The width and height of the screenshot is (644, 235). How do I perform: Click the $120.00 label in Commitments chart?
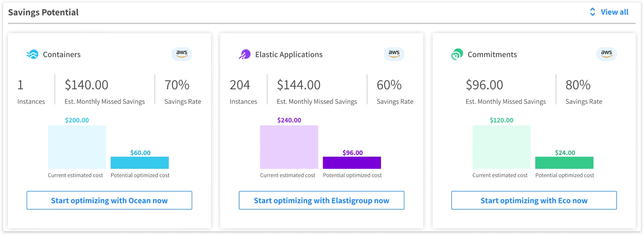pyautogui.click(x=501, y=120)
